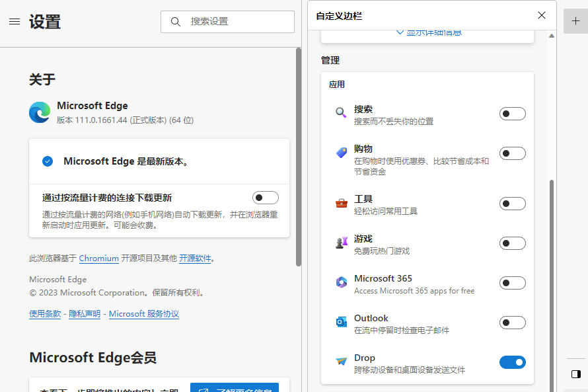Open the 开源软件 link
Image resolution: width=588 pixels, height=392 pixels.
[x=195, y=258]
